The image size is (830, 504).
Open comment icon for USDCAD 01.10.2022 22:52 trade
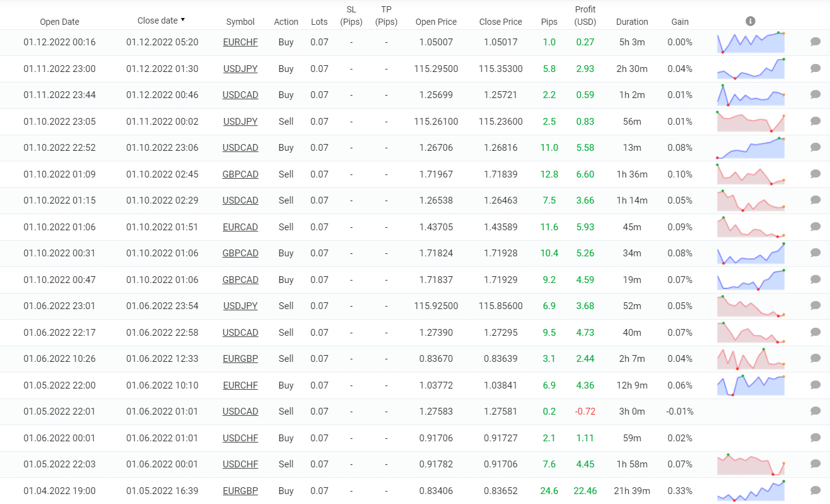pyautogui.click(x=816, y=148)
